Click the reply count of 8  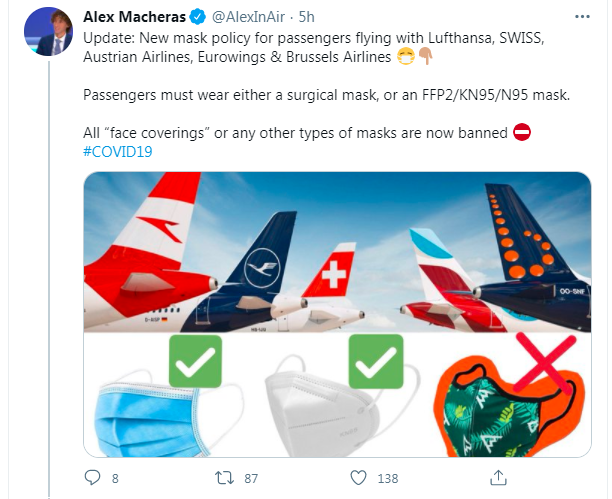116,479
